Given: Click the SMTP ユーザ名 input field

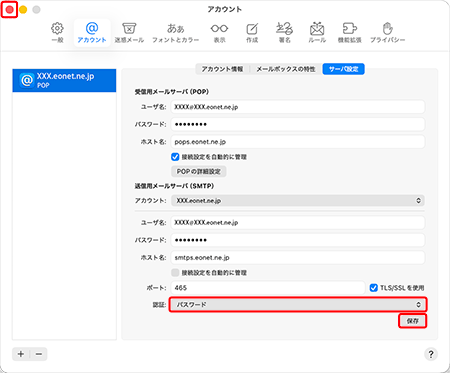Looking at the screenshot, I should click(298, 223).
